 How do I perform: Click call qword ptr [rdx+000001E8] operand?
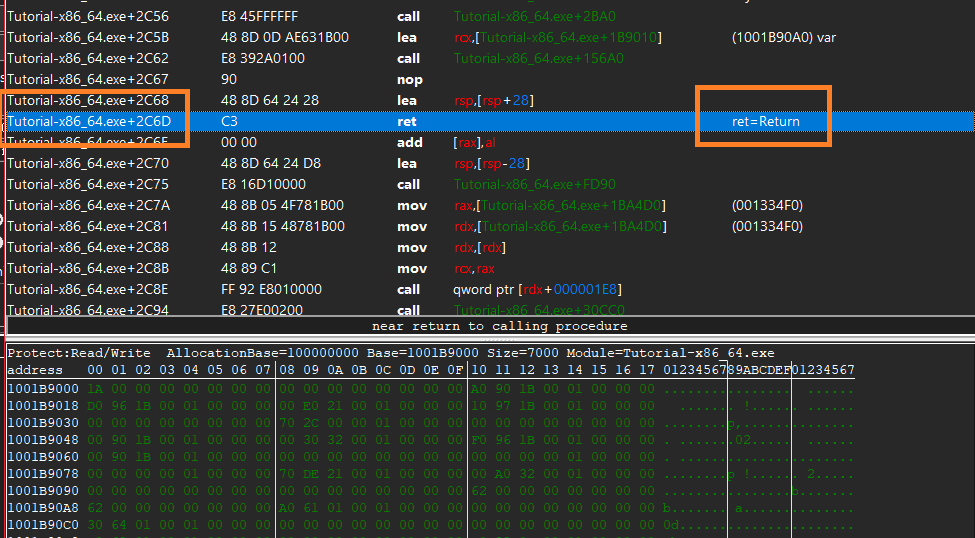tap(538, 289)
